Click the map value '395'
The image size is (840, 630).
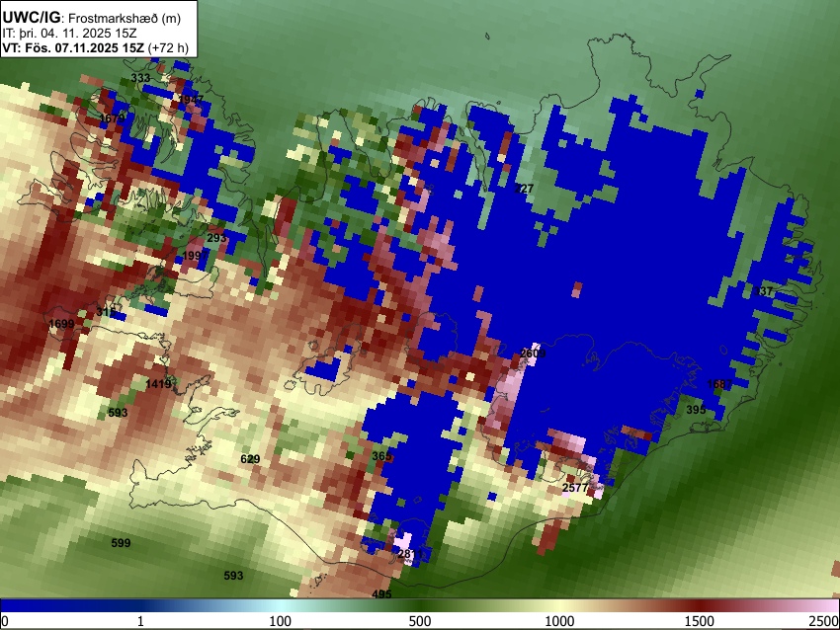tap(696, 410)
